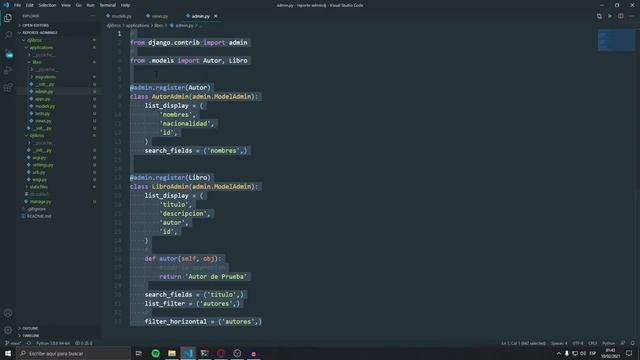Show hidden system tray icons

(x=559, y=353)
